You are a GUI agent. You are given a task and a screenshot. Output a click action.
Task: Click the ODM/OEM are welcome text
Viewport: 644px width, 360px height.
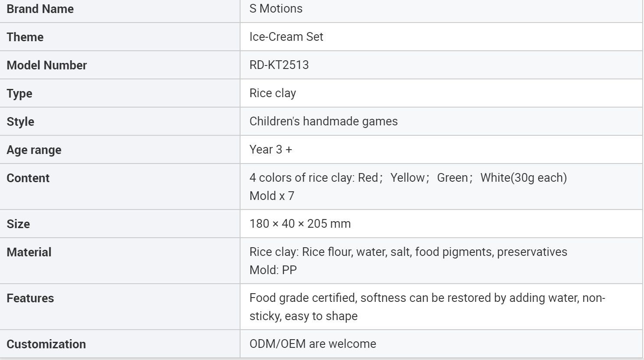312,344
